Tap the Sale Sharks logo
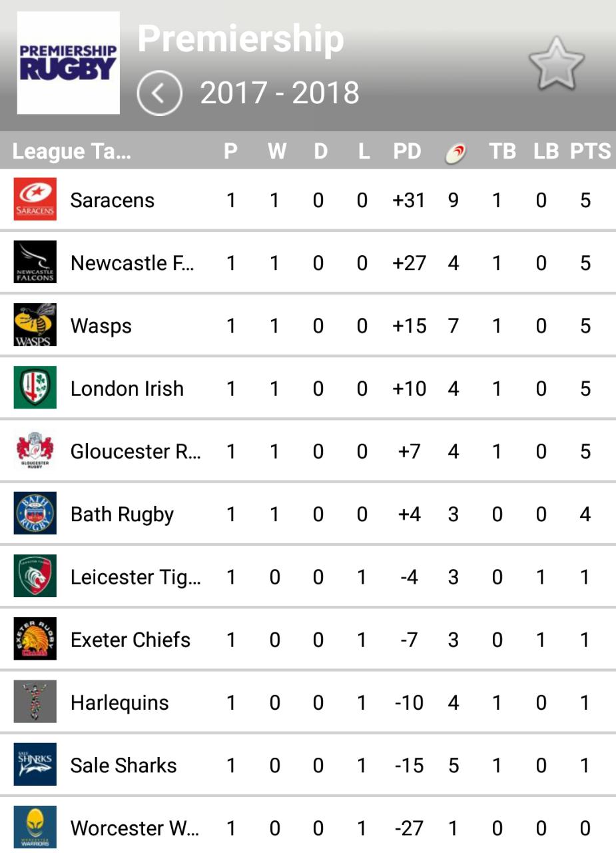Image resolution: width=616 pixels, height=853 pixels. point(35,764)
